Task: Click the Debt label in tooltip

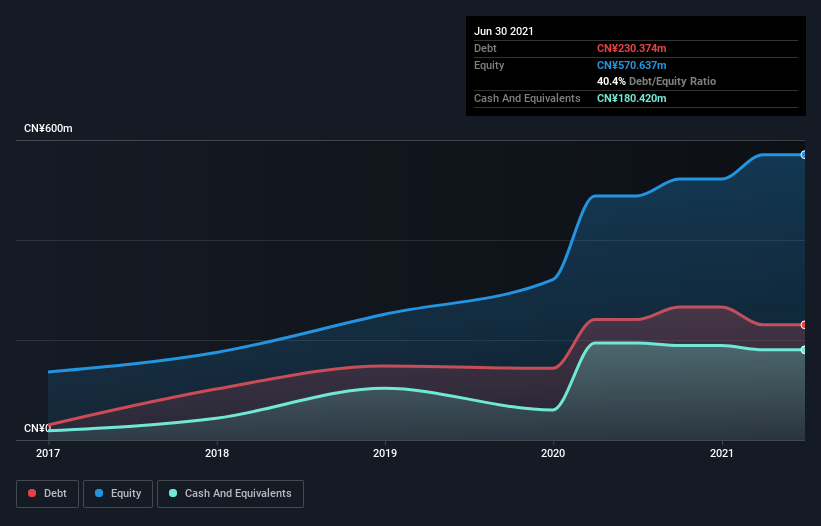Action: [485, 48]
